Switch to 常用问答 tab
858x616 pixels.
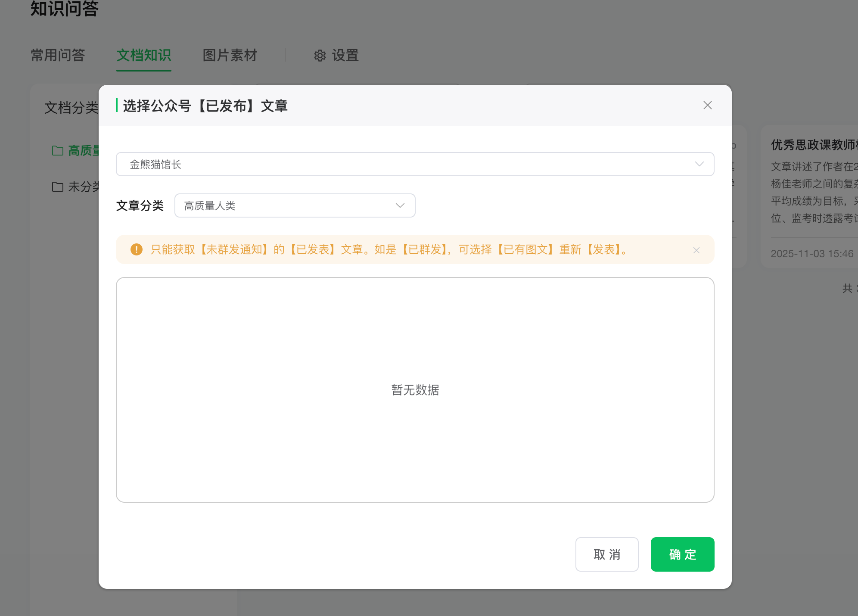[58, 55]
